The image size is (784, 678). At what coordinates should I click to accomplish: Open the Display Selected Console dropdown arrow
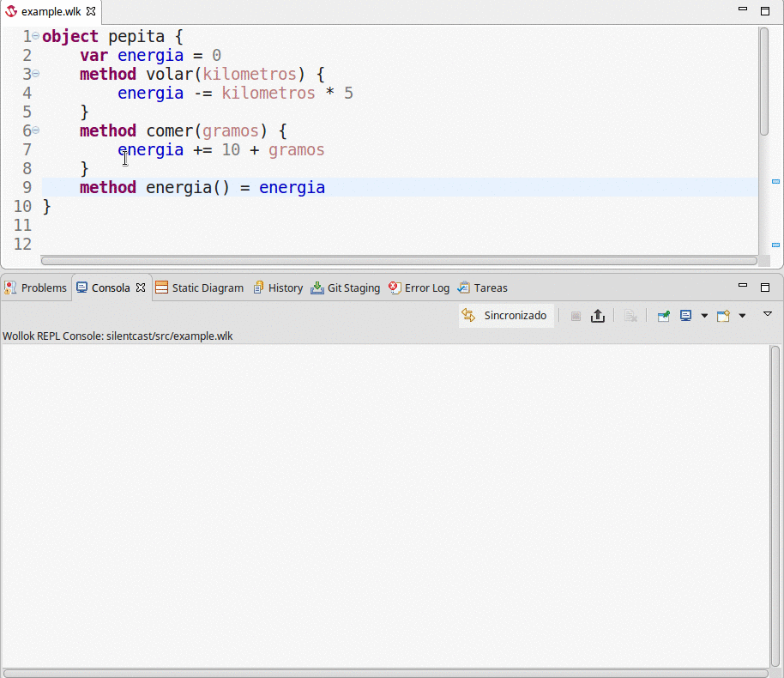click(704, 316)
